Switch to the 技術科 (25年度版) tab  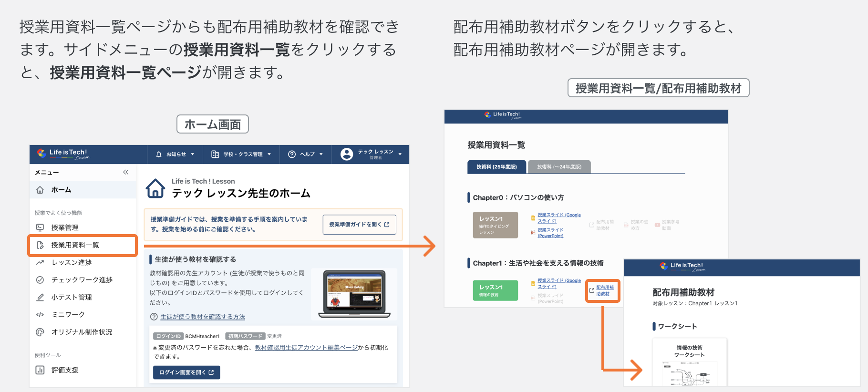pos(496,167)
